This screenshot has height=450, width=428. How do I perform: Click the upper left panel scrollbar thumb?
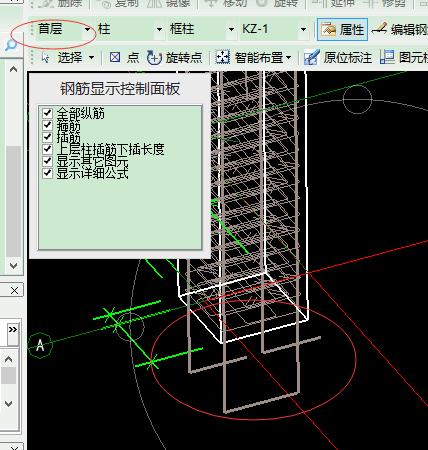(13, 201)
